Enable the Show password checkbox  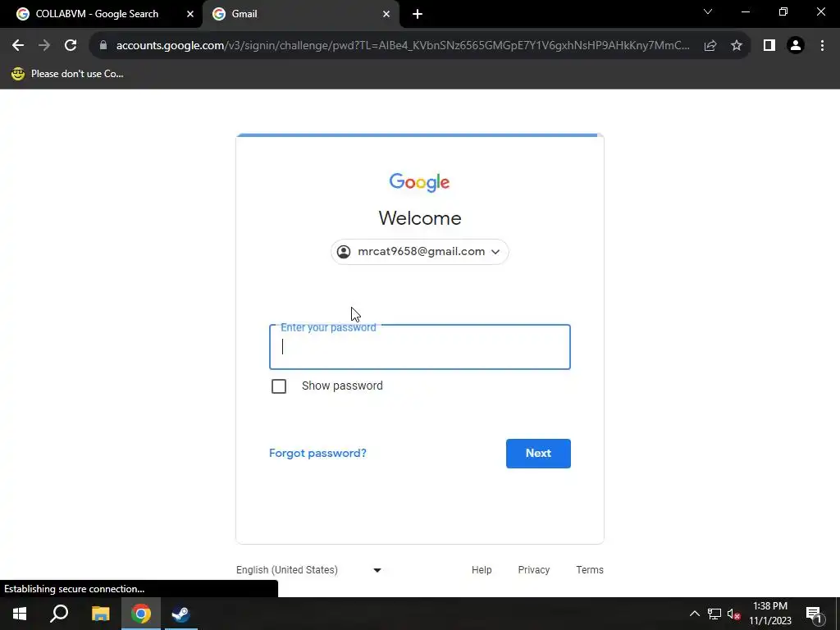click(279, 386)
